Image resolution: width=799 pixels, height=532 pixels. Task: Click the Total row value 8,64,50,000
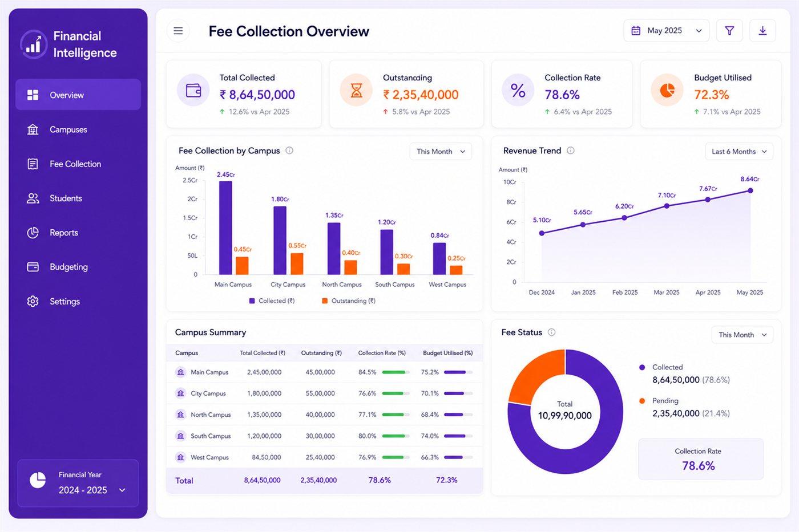262,480
